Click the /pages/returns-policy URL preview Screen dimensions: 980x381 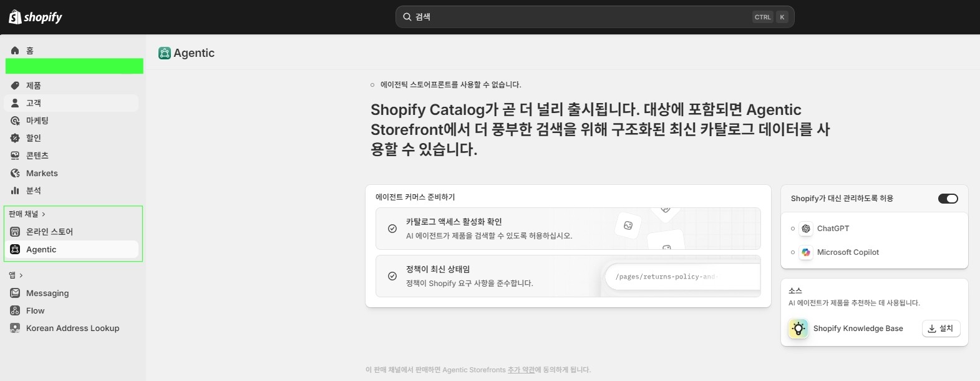[x=682, y=277]
